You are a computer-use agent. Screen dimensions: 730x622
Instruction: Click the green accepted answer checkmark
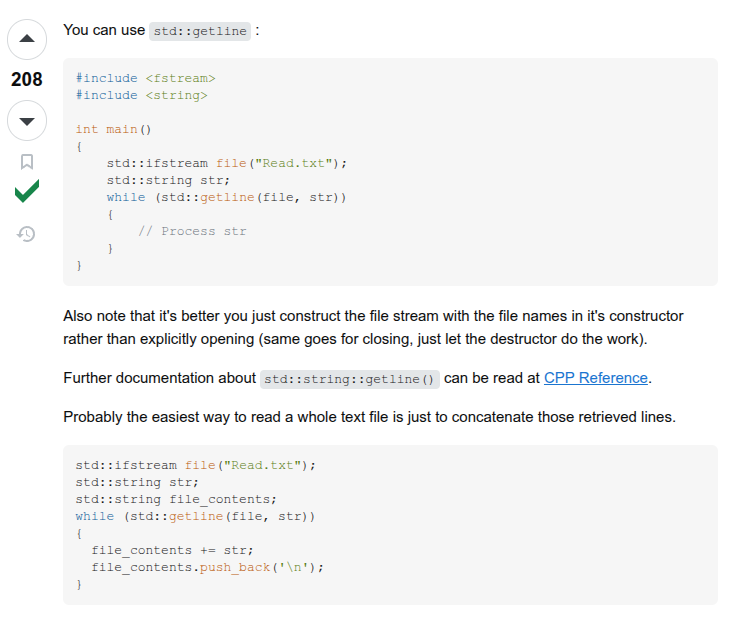point(27,192)
